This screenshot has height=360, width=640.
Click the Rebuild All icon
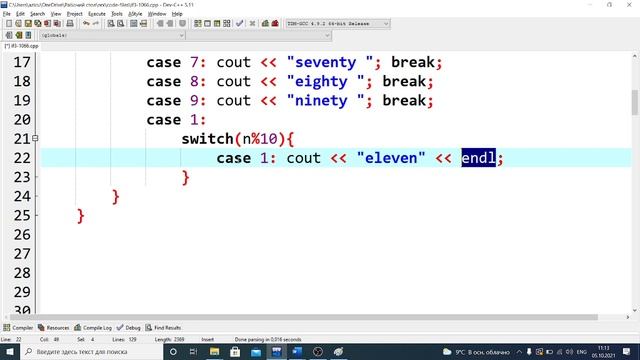(227, 24)
